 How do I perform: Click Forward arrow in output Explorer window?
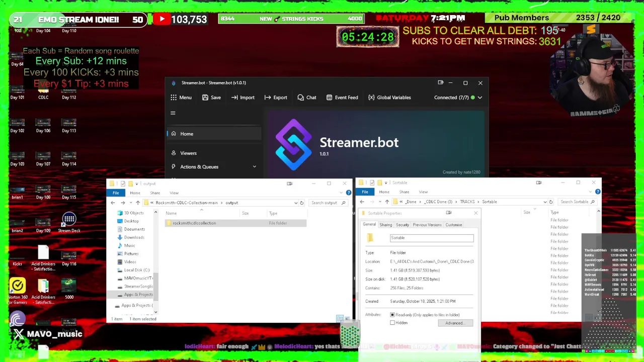pyautogui.click(x=122, y=203)
